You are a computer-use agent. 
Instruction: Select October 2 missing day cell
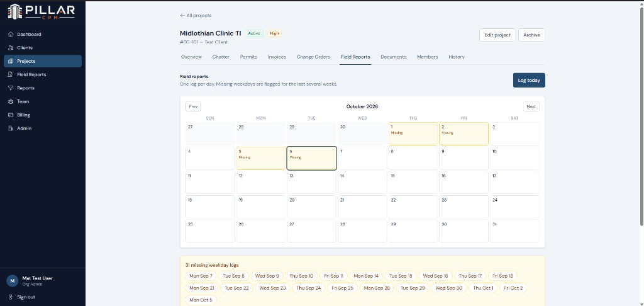click(x=464, y=133)
